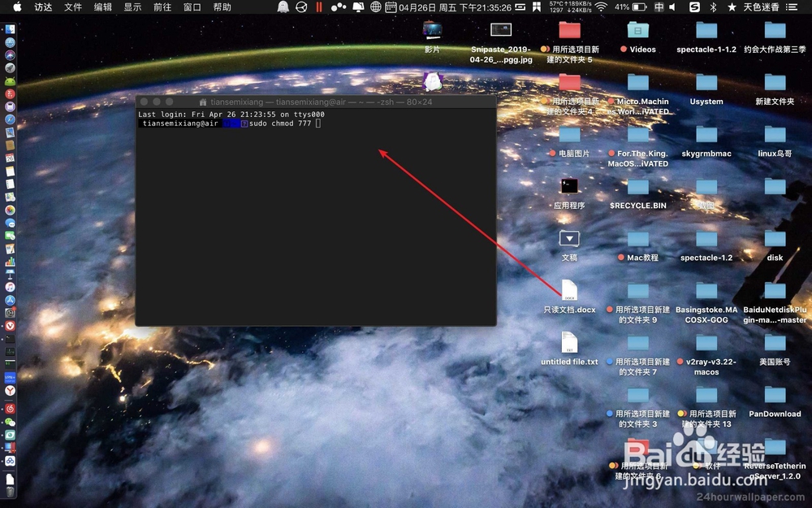Open the 窗口 menu
This screenshot has width=812, height=508.
point(192,7)
